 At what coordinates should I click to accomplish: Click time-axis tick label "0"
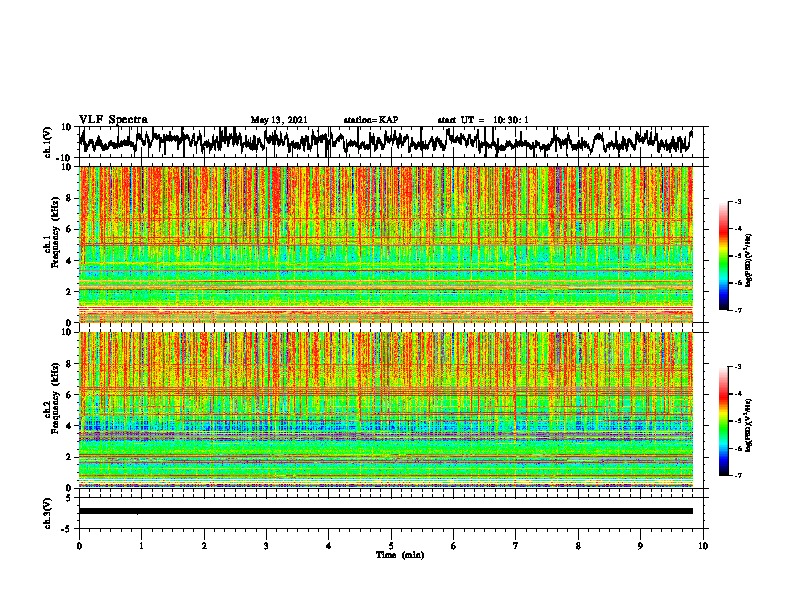79,546
